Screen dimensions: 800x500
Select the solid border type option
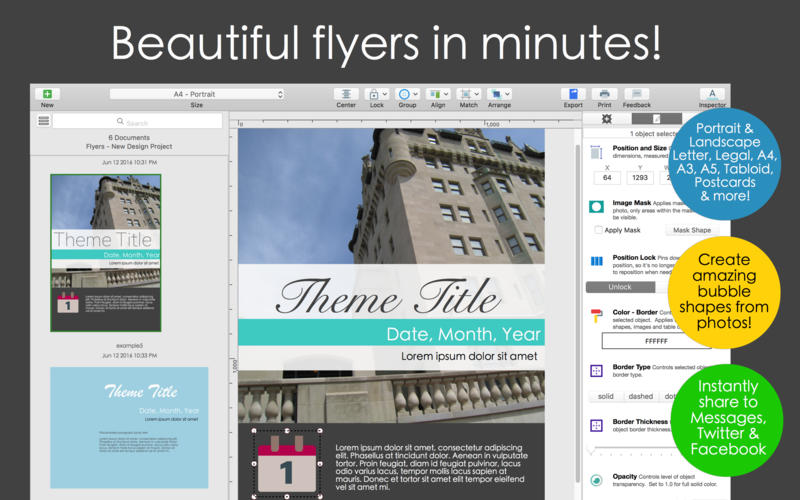606,396
